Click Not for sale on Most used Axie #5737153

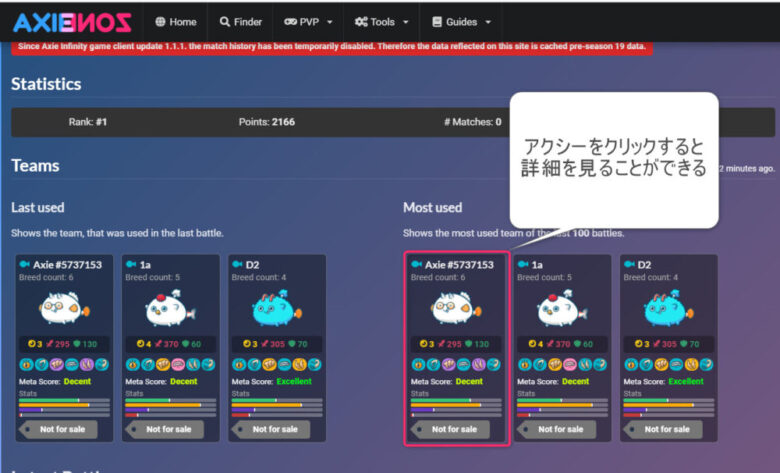450,429
